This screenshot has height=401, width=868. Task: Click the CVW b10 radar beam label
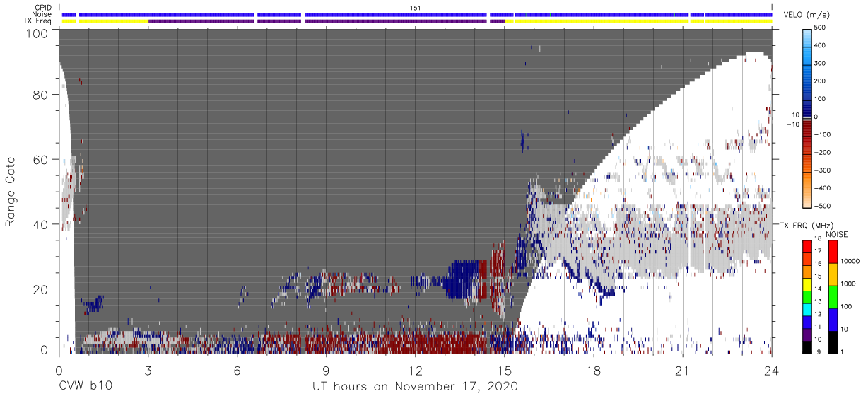[86, 387]
